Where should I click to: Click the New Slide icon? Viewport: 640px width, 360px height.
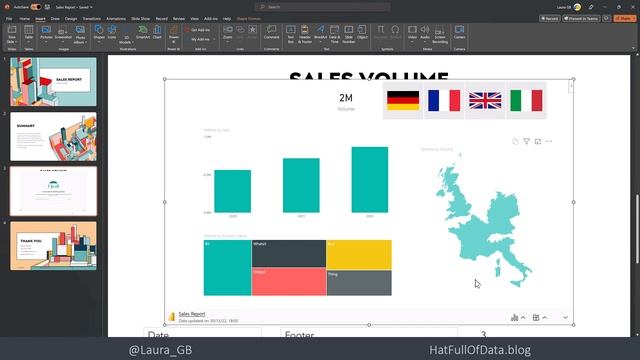(x=12, y=30)
